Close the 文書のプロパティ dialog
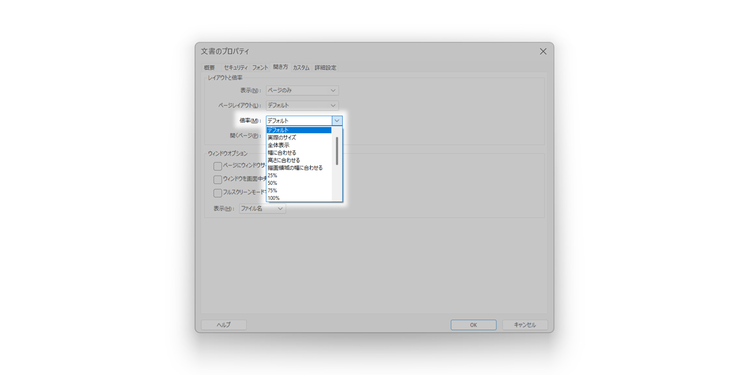Viewport: 750px width, 375px height. pyautogui.click(x=543, y=51)
